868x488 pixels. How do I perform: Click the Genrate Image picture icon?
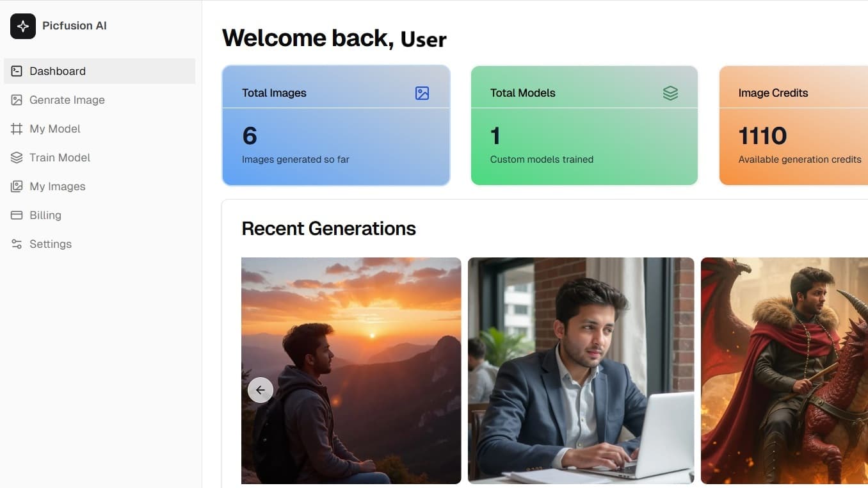[17, 100]
